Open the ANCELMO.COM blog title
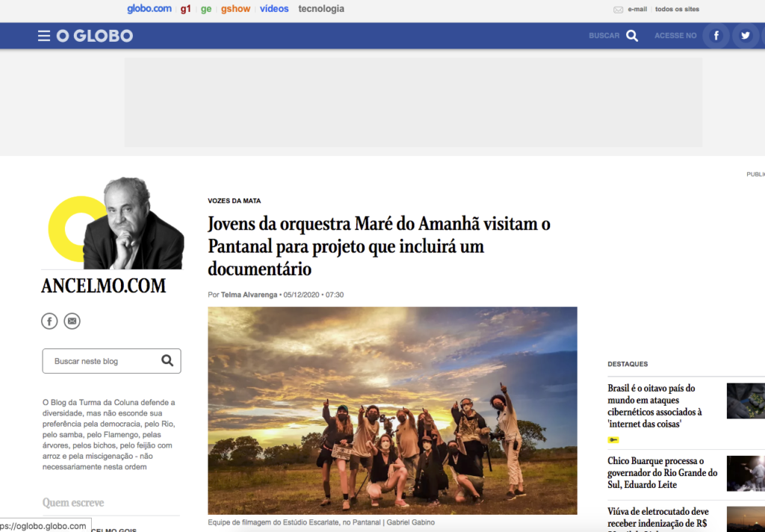765x532 pixels. [x=103, y=286]
